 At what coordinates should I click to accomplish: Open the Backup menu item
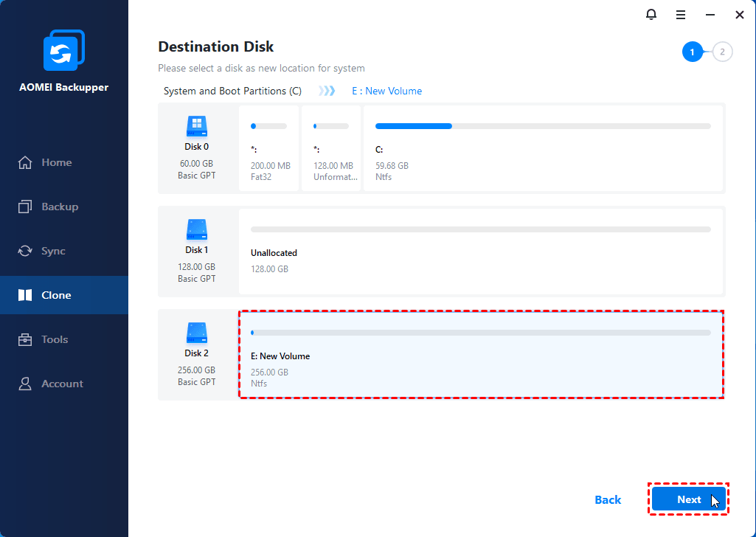click(64, 207)
